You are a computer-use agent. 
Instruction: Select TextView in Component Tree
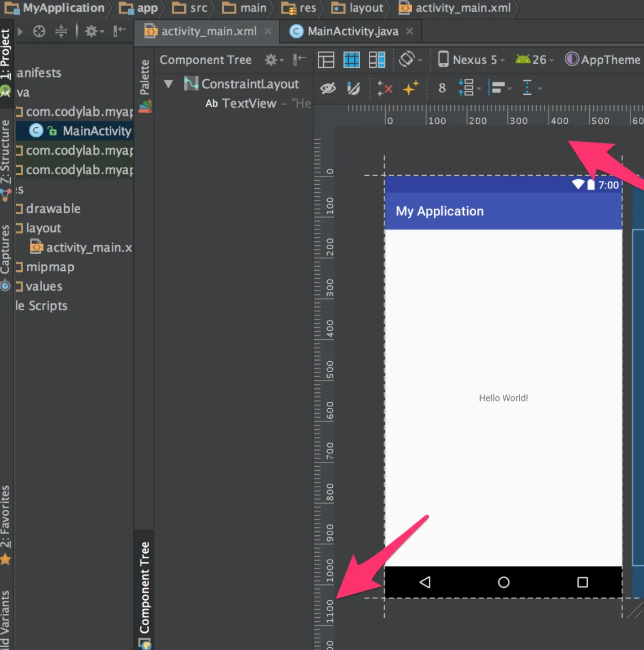coord(249,103)
